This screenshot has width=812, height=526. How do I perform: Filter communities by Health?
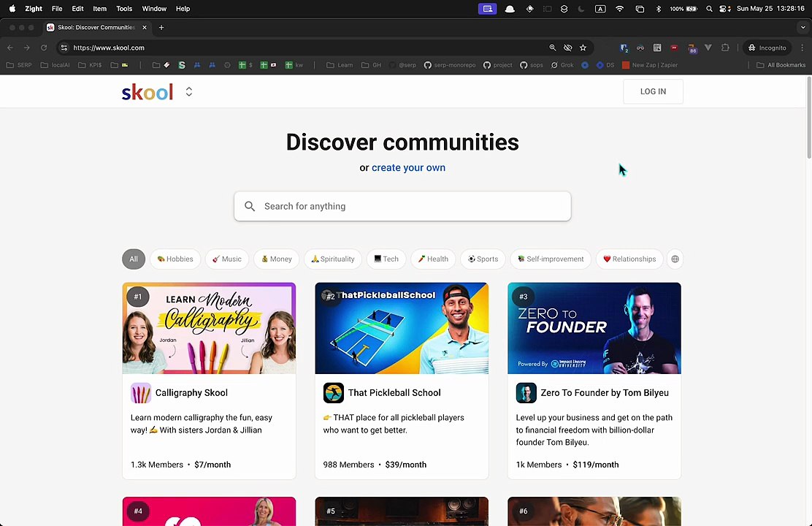(434, 259)
